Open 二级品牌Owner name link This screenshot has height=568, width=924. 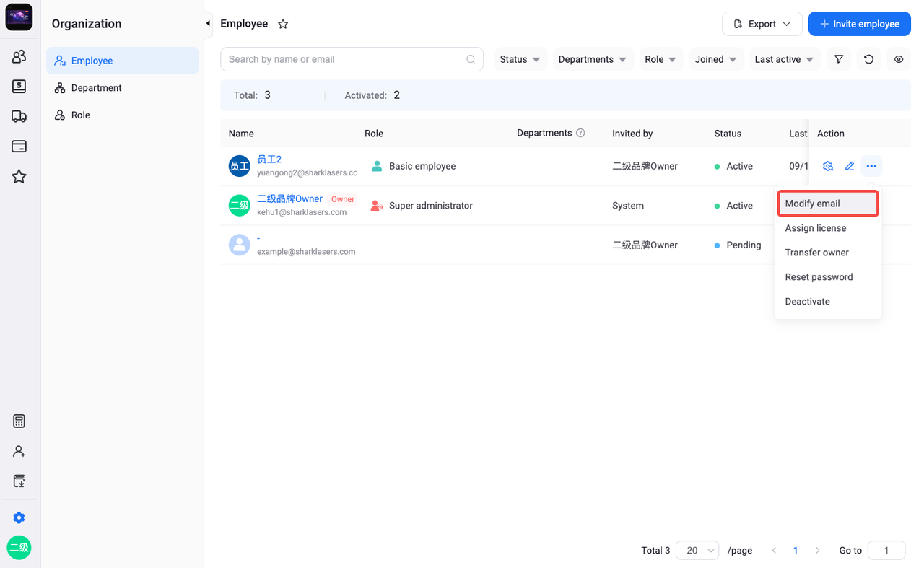[x=289, y=198]
